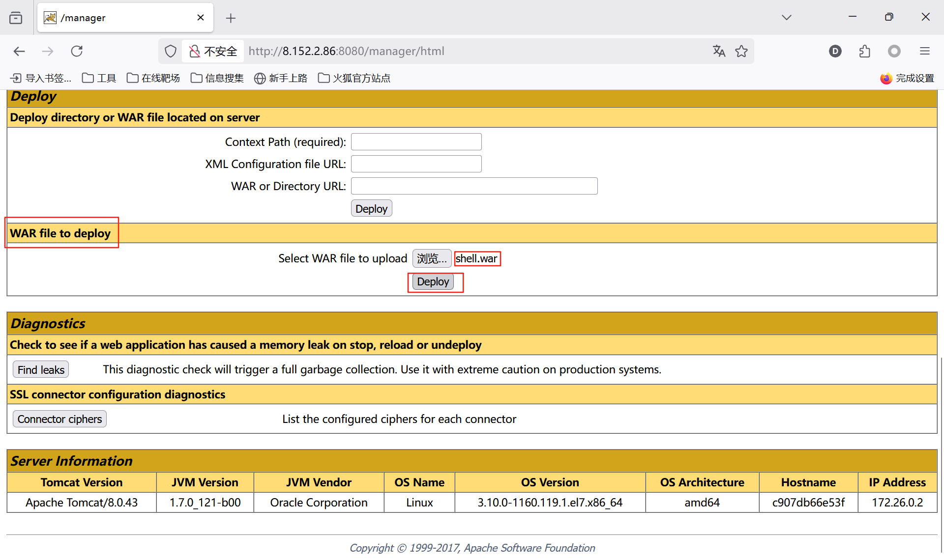The image size is (944, 560).
Task: Bookmark this page with star icon
Action: 741,51
